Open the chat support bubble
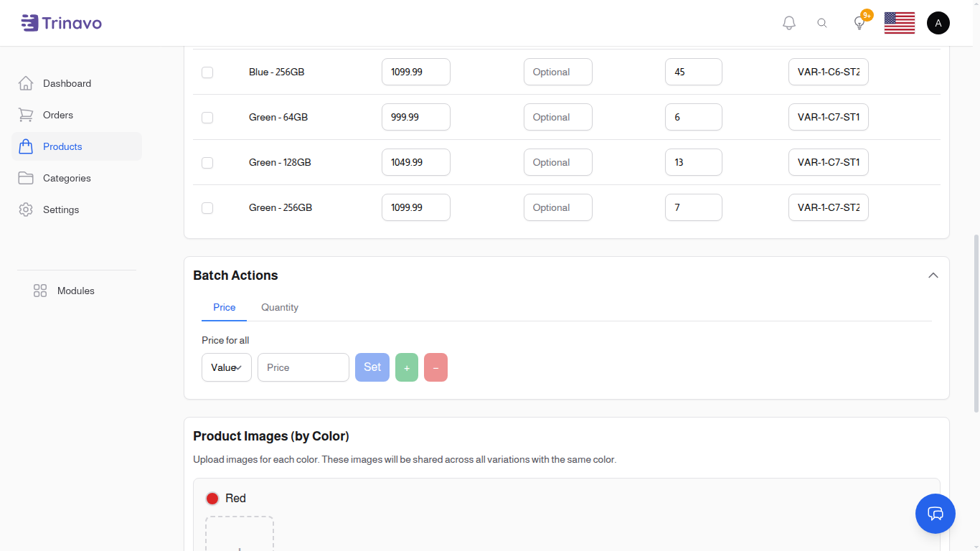 click(x=935, y=514)
